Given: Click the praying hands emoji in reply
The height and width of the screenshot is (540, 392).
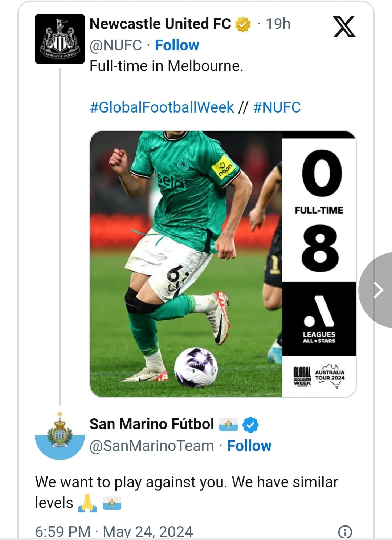Looking at the screenshot, I should coord(87,503).
